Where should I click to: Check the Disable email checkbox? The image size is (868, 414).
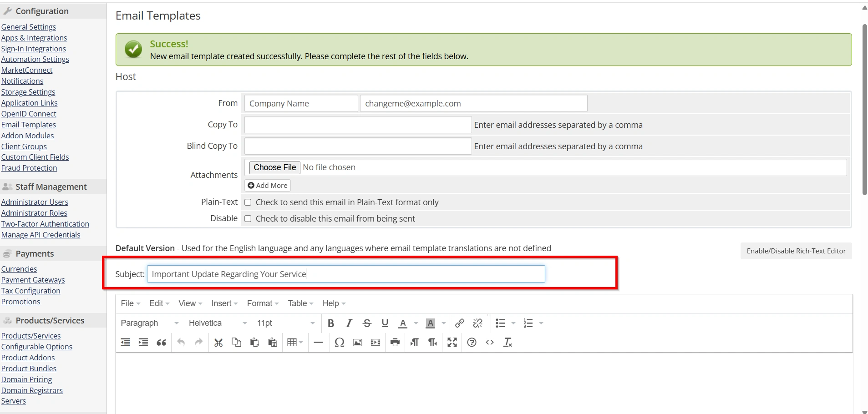[248, 219]
